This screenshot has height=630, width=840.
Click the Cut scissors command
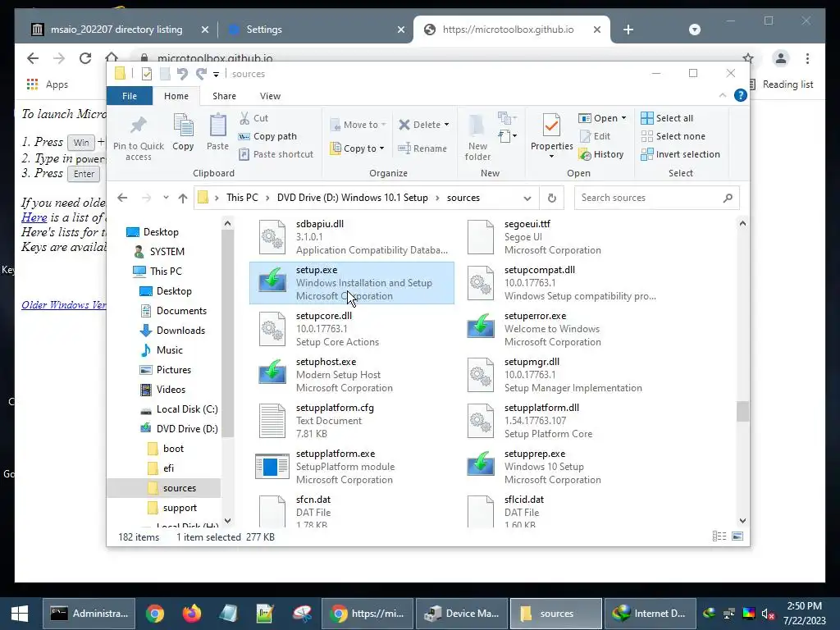click(x=254, y=118)
